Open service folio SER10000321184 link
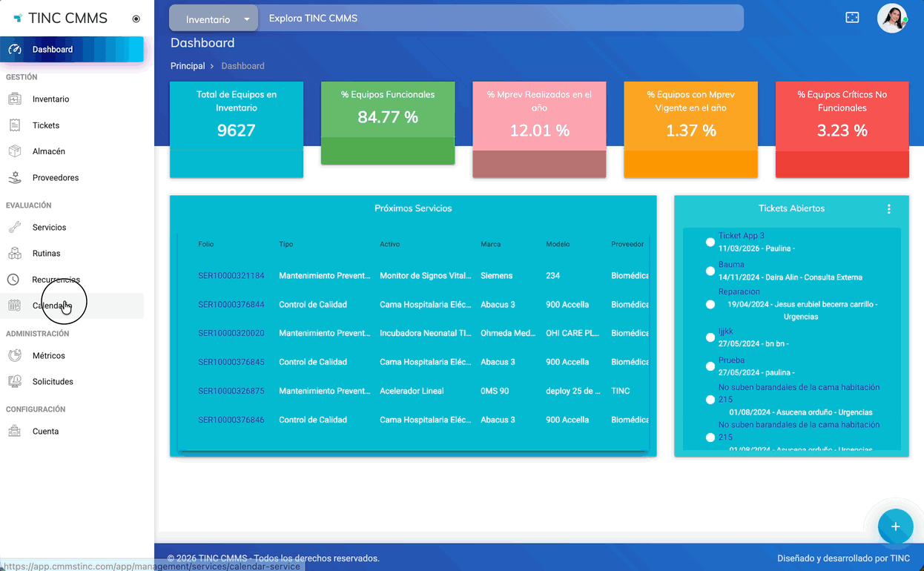The height and width of the screenshot is (571, 924). coord(231,276)
